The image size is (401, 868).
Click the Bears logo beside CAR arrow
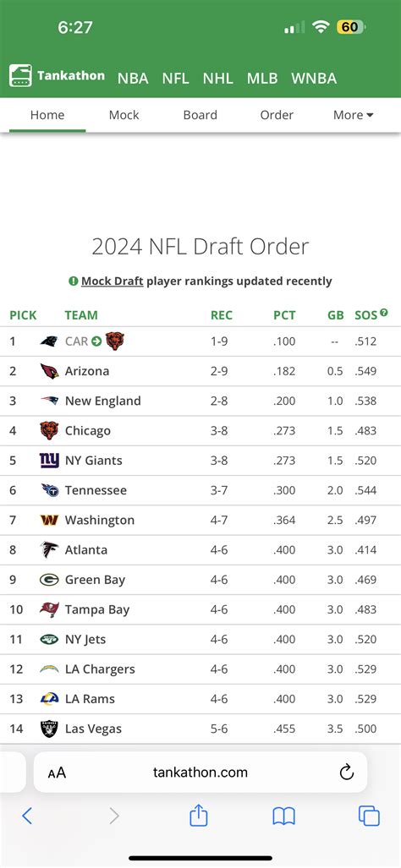pos(115,341)
